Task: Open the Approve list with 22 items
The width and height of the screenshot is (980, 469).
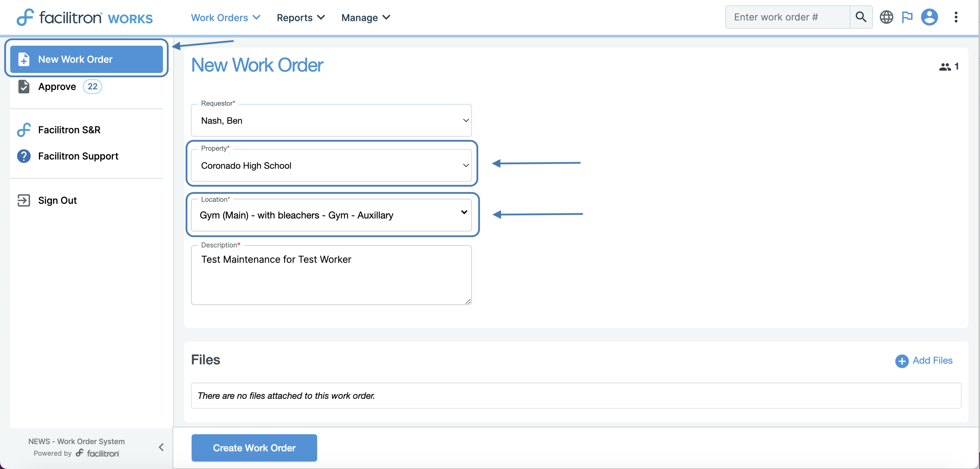Action: pos(57,87)
